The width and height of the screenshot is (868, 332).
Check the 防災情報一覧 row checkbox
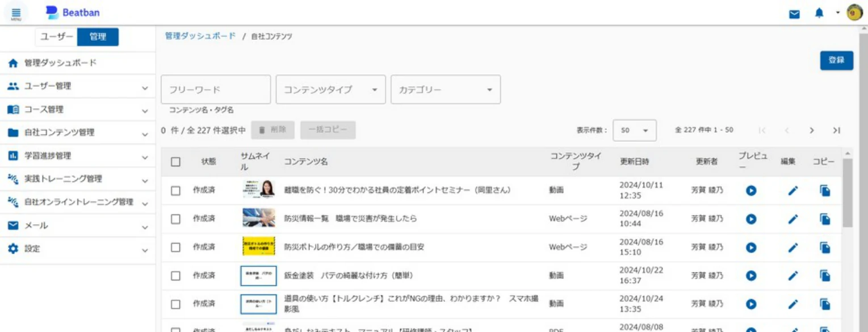point(175,218)
